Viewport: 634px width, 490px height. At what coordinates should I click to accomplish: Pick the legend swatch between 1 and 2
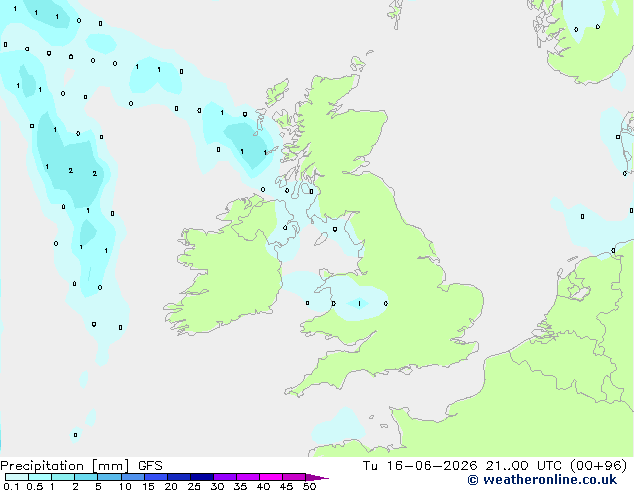[x=63, y=477]
